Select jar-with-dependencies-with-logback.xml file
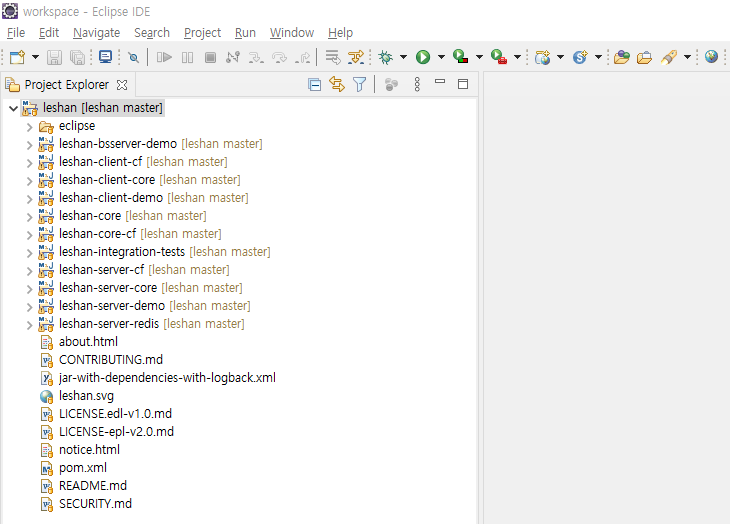Screen dimensions: 730x524 [158, 378]
